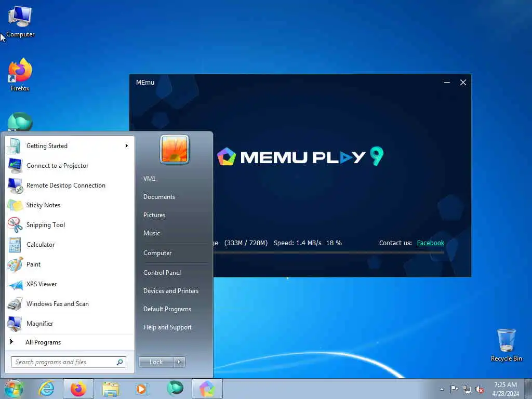
Task: Click the Contact us: label
Action: click(x=395, y=243)
